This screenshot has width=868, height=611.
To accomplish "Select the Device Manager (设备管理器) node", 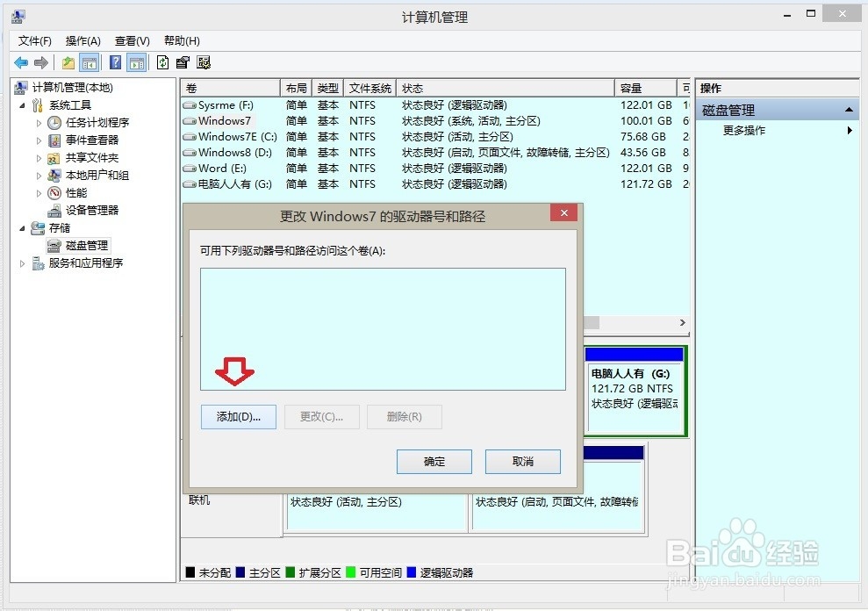I will [92, 211].
